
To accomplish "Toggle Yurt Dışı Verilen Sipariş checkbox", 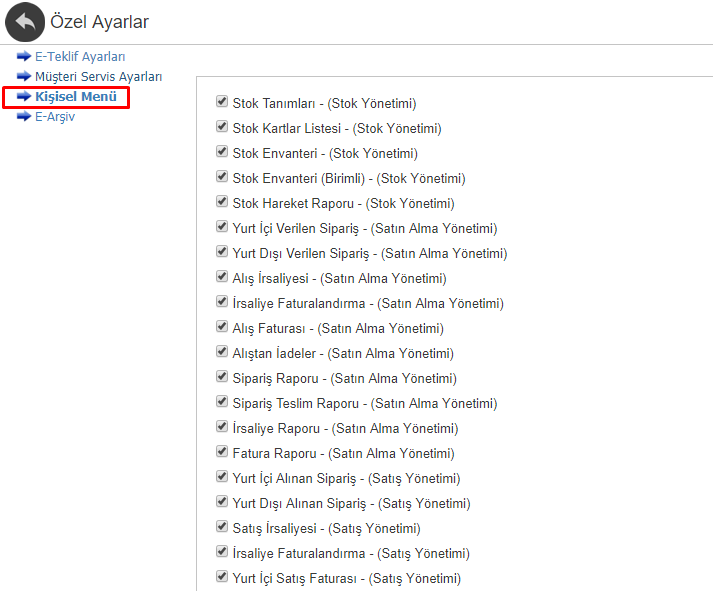I will click(x=222, y=251).
